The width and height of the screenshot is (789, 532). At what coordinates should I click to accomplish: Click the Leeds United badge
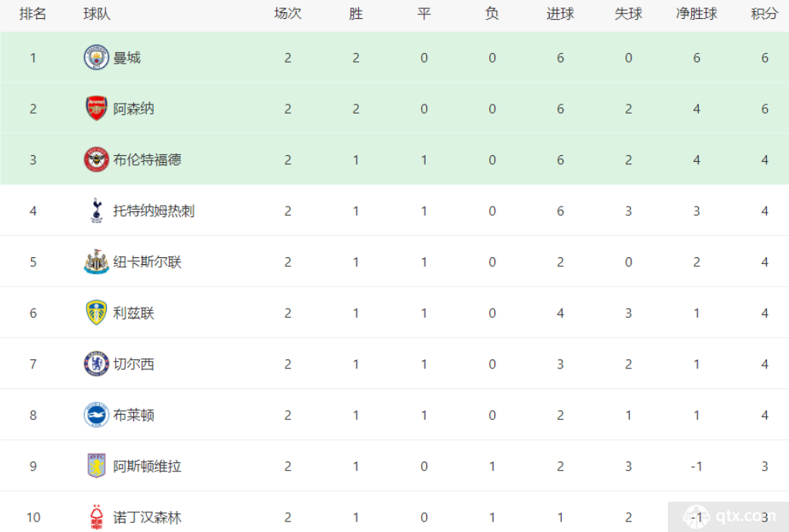click(96, 313)
